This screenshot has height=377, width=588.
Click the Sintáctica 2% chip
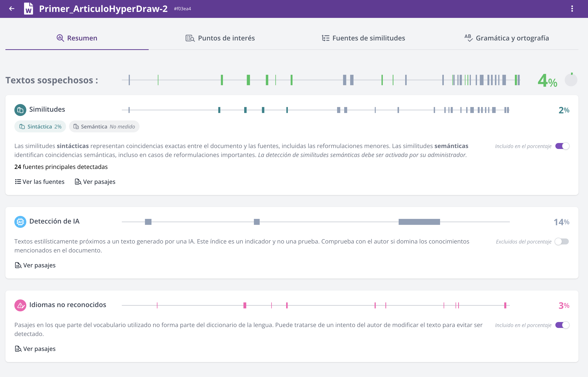40,127
